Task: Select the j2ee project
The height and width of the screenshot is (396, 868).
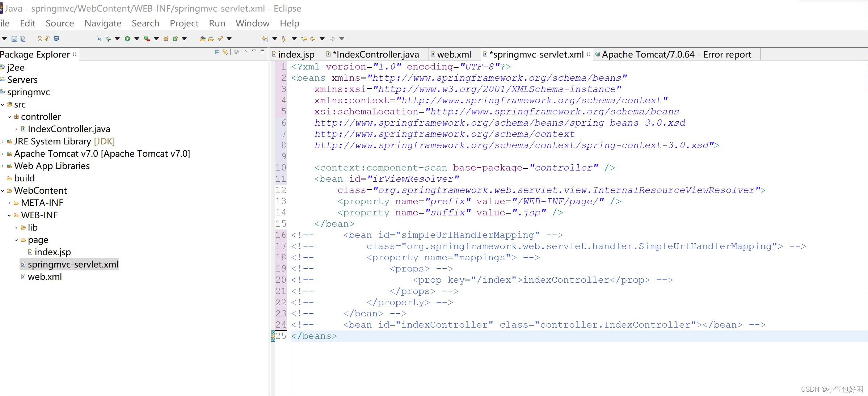Action: 16,68
